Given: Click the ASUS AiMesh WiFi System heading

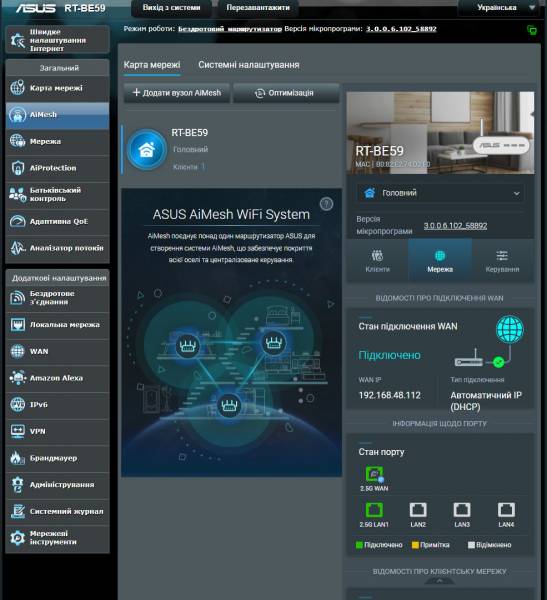Looking at the screenshot, I should 231,215.
